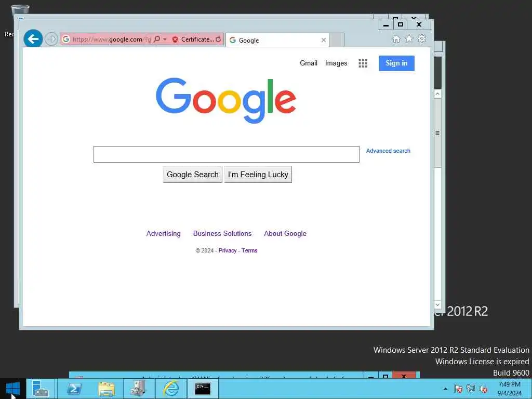Click the forward navigation arrow
Viewport: 532px width, 399px height.
51,39
